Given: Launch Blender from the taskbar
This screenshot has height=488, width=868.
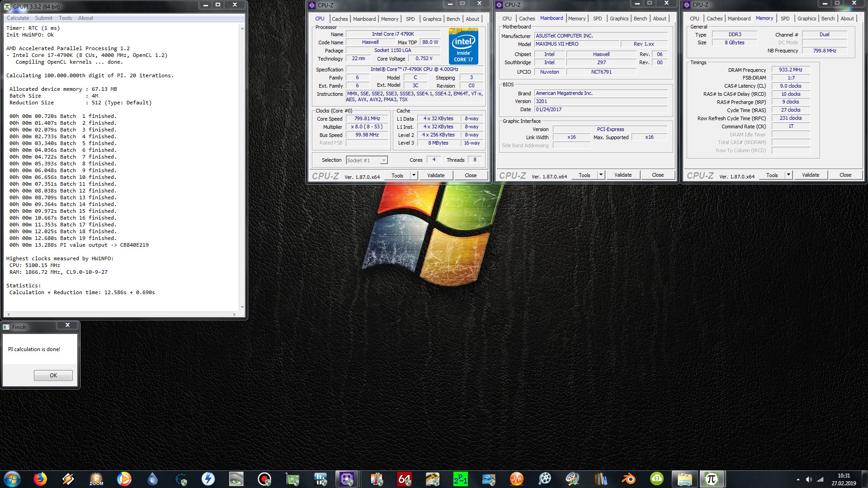Looking at the screenshot, I should click(629, 479).
